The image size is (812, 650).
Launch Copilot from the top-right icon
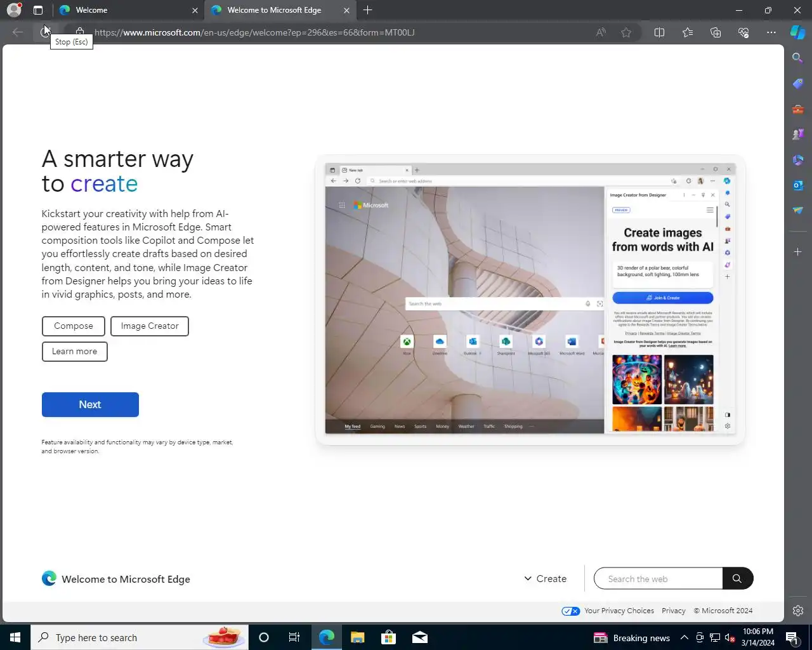(798, 32)
